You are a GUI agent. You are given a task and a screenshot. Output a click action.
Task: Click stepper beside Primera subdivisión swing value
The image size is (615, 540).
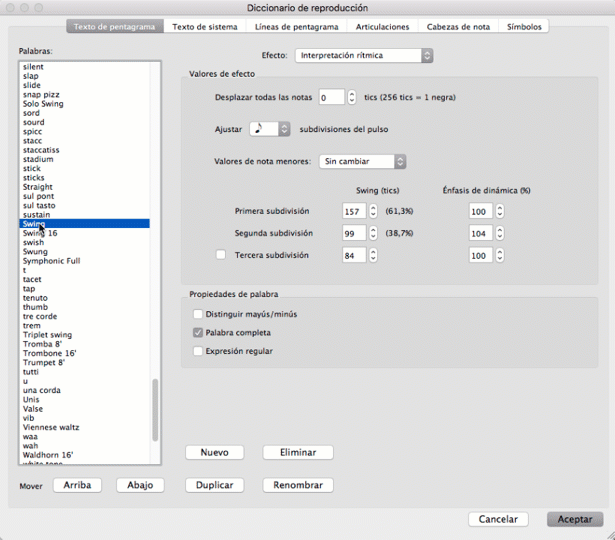[x=373, y=211]
